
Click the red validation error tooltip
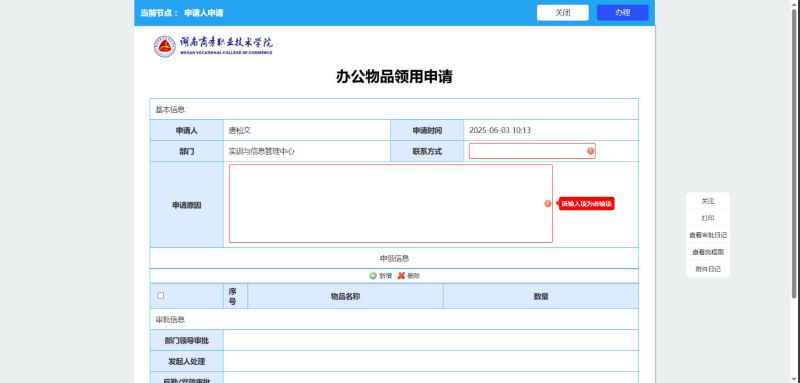coord(586,203)
